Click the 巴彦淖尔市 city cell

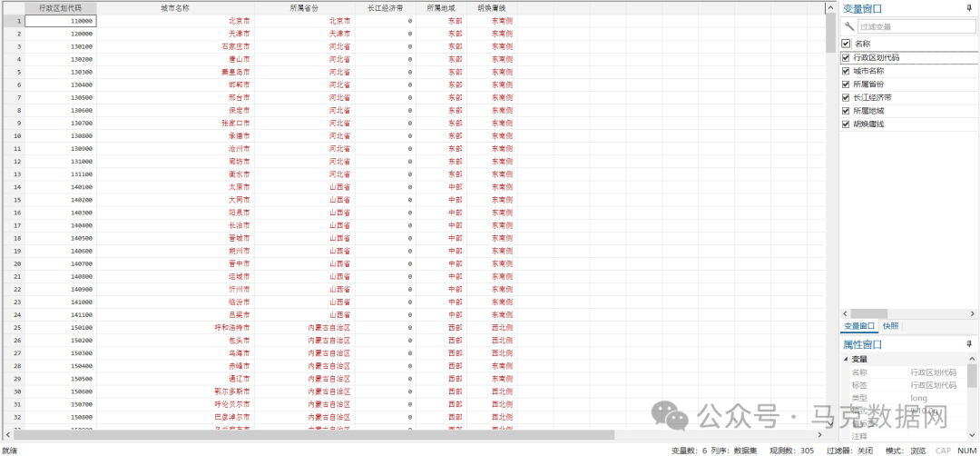point(176,417)
